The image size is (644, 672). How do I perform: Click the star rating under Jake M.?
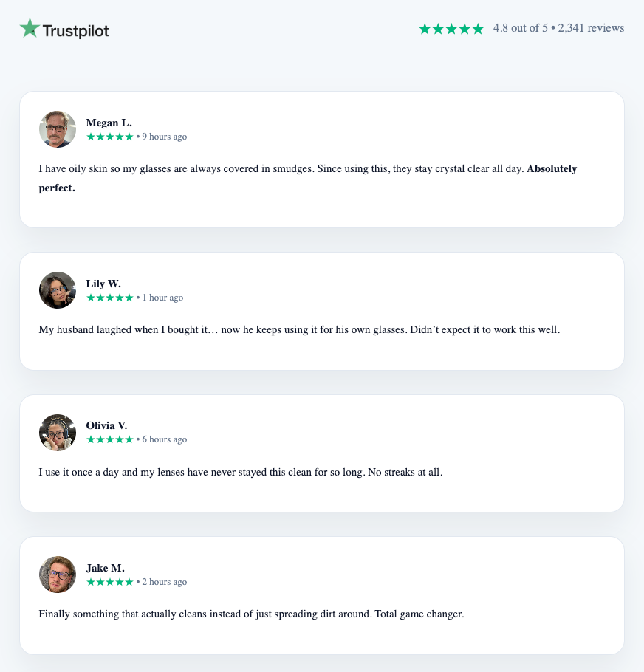[110, 582]
